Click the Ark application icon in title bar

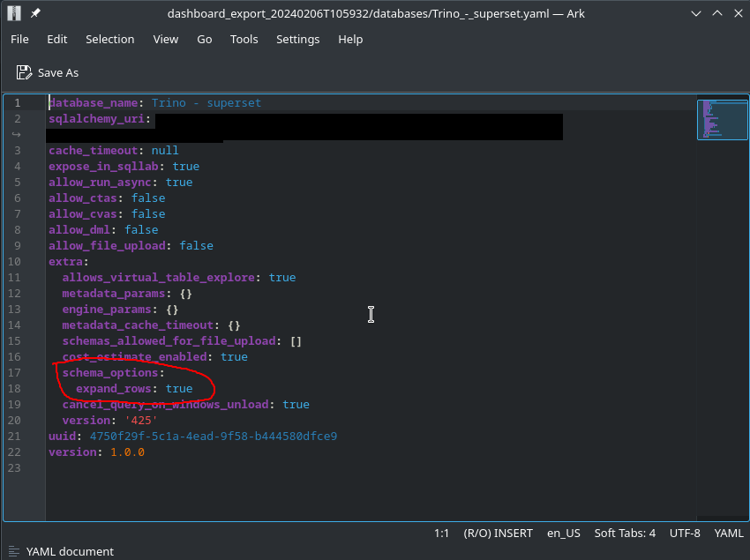[14, 13]
